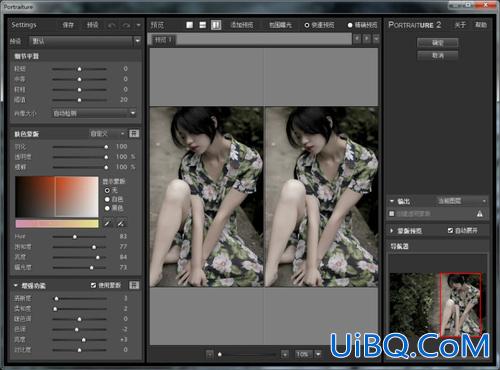500x370 pixels.
Task: Click the preset manager button beside Save
Action: coord(92,25)
